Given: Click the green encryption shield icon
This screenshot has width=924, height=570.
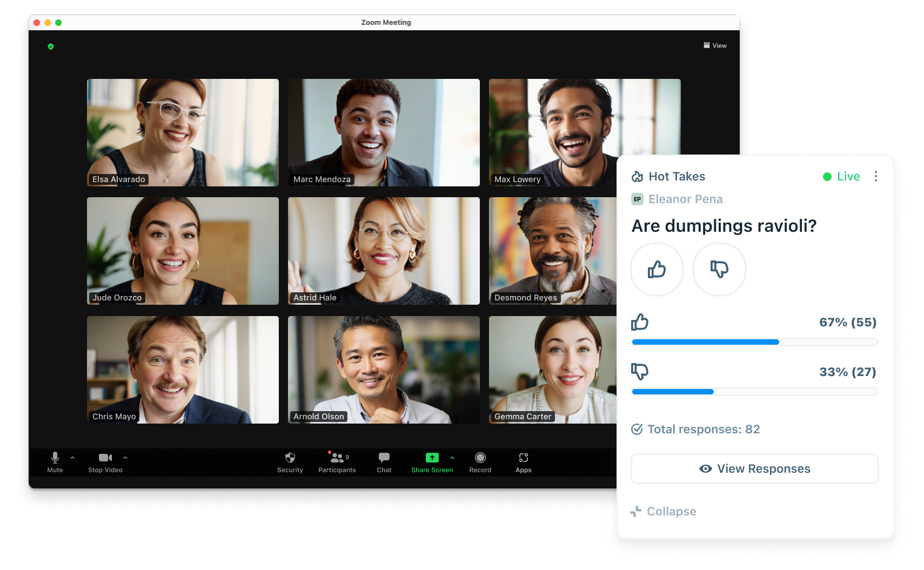Looking at the screenshot, I should coord(51,46).
